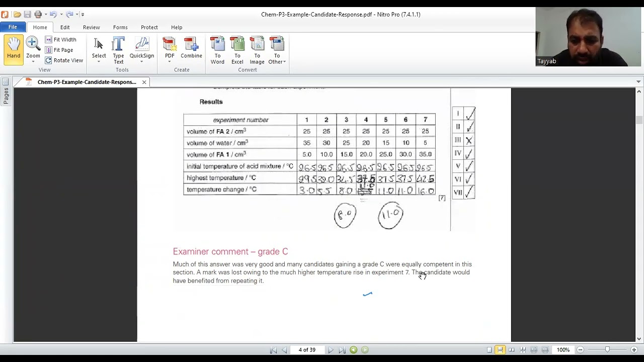644x362 pixels.
Task: Convert document To Word
Action: pyautogui.click(x=217, y=50)
